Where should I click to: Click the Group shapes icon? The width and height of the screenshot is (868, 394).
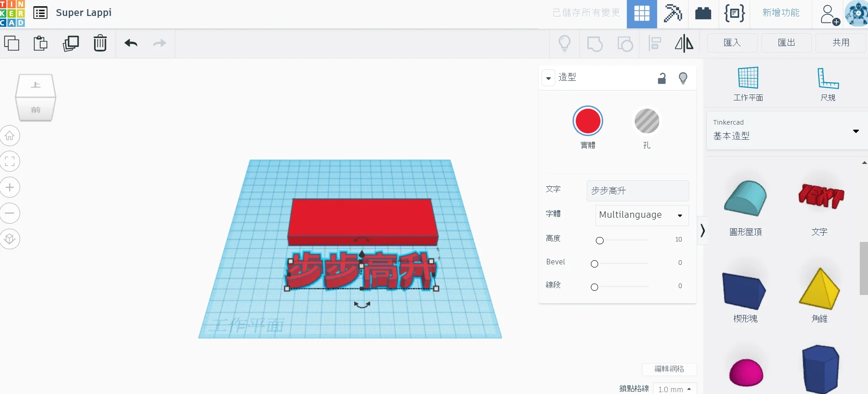click(x=594, y=44)
